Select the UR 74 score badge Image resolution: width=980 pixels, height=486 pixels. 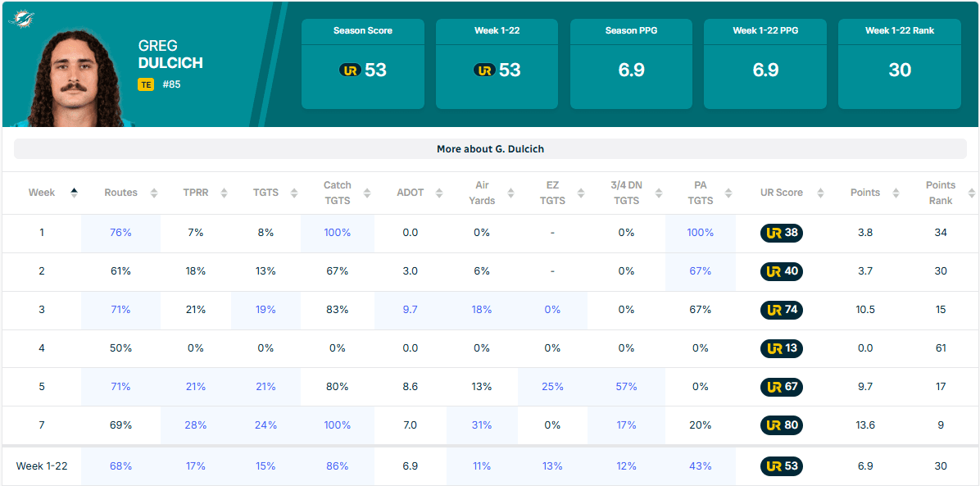[781, 310]
